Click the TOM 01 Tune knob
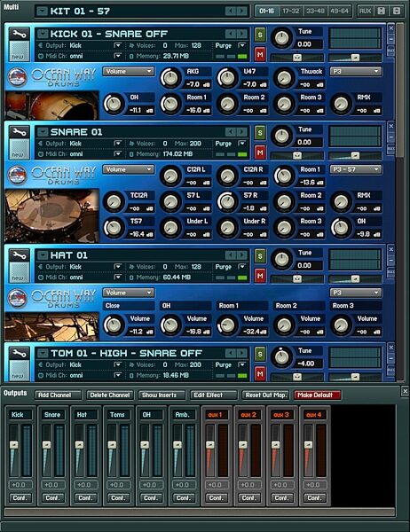 (x=281, y=357)
